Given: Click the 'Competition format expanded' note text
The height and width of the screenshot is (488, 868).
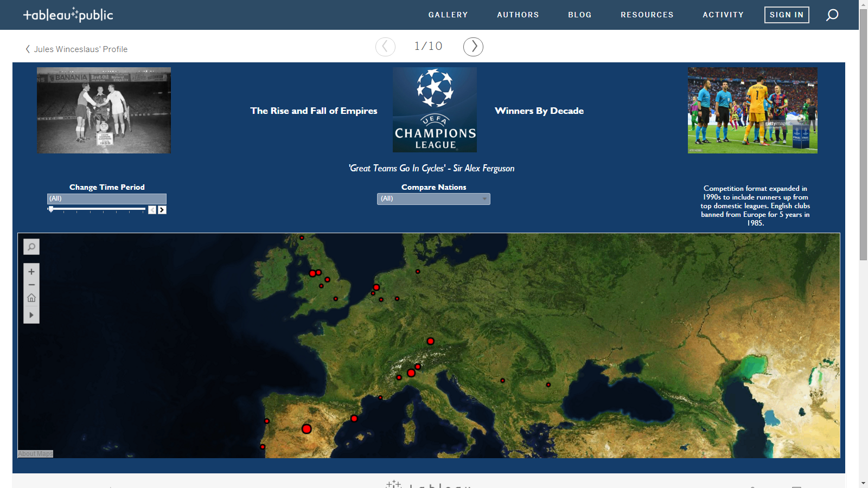Looking at the screenshot, I should click(755, 206).
